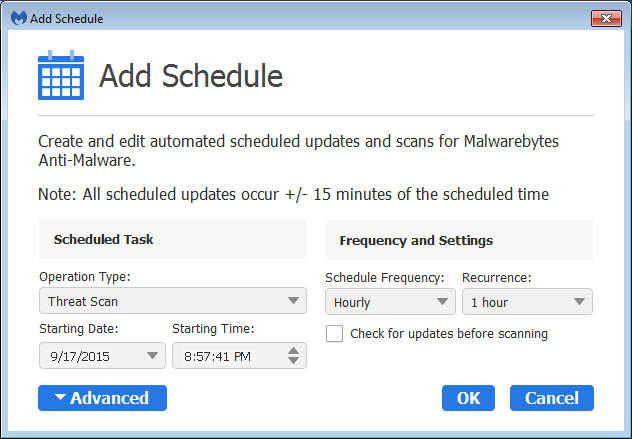This screenshot has height=439, width=632.
Task: Click the Add Schedule heading text
Action: coord(191,76)
